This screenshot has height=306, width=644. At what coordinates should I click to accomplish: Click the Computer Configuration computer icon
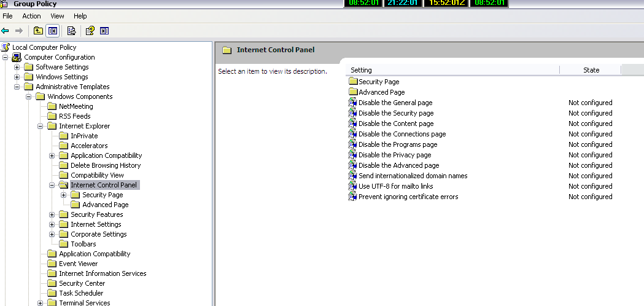pyautogui.click(x=17, y=57)
